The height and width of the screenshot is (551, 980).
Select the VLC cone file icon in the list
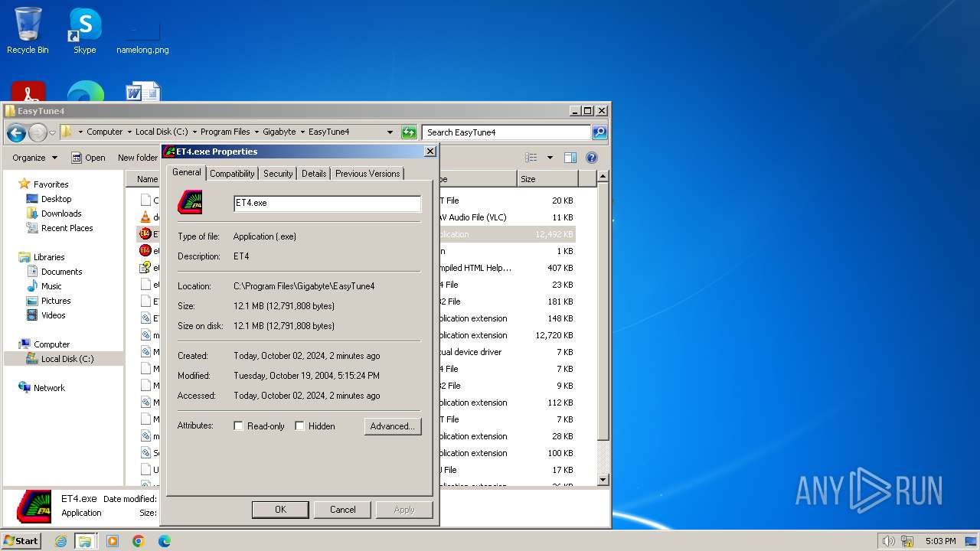point(145,217)
